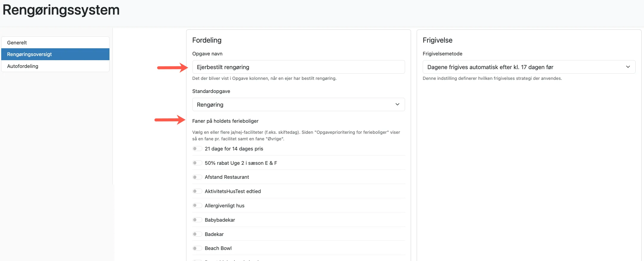Click the help text 'Det der bliver vist i Opgave kolonnen'
This screenshot has width=644, height=261.
(264, 78)
